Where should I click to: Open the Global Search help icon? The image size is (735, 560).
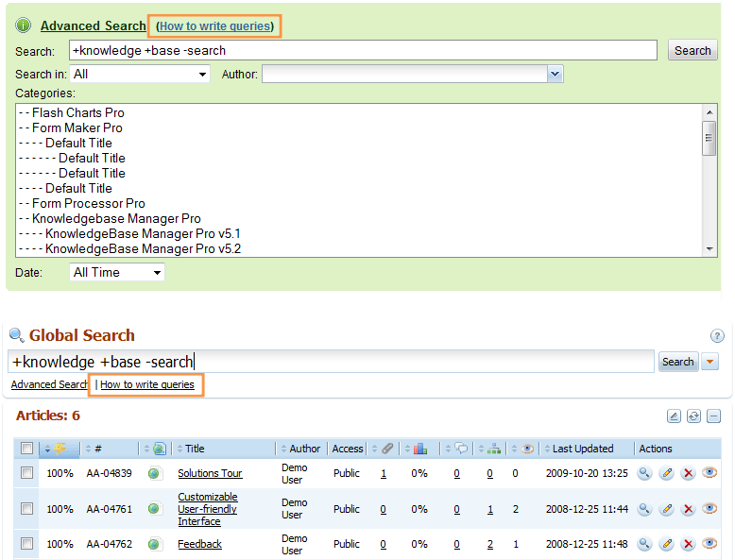point(717,335)
